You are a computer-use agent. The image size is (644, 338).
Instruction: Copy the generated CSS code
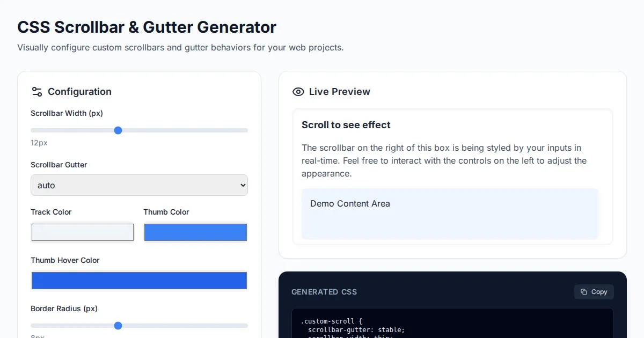click(594, 292)
